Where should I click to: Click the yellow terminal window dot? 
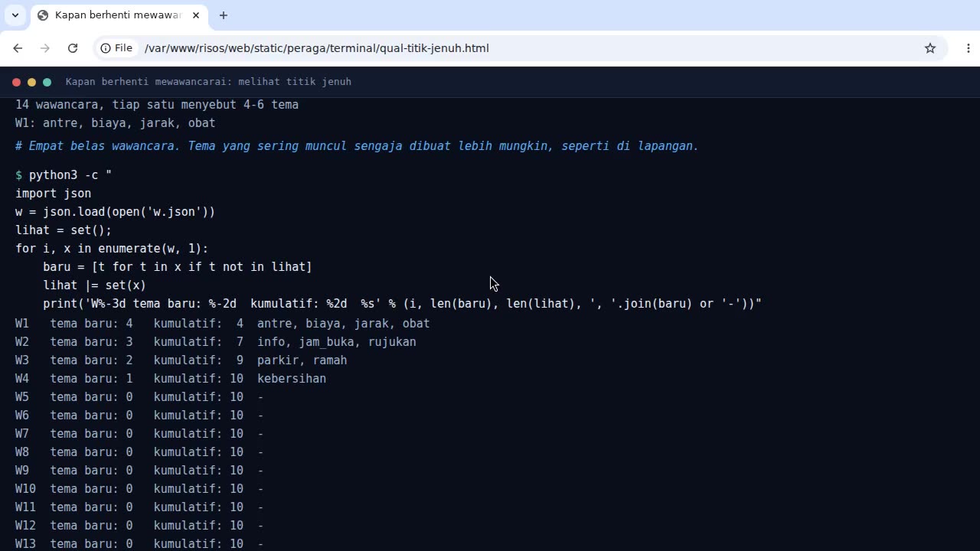click(x=31, y=82)
